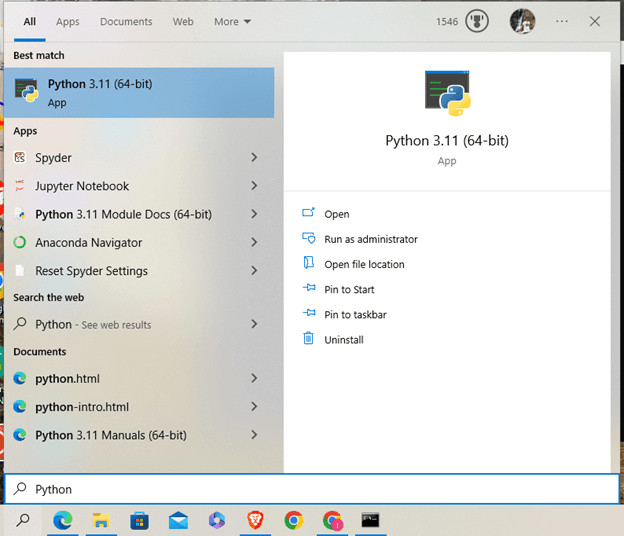Open the Python 3.11 best match result
This screenshot has height=536, width=624.
click(139, 93)
